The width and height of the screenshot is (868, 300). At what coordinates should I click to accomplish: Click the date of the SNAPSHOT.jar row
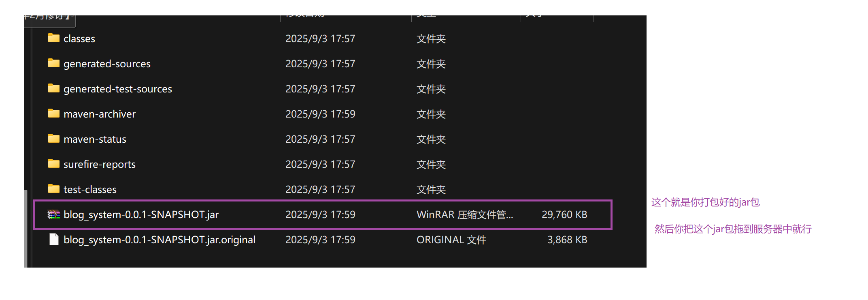[x=320, y=214]
